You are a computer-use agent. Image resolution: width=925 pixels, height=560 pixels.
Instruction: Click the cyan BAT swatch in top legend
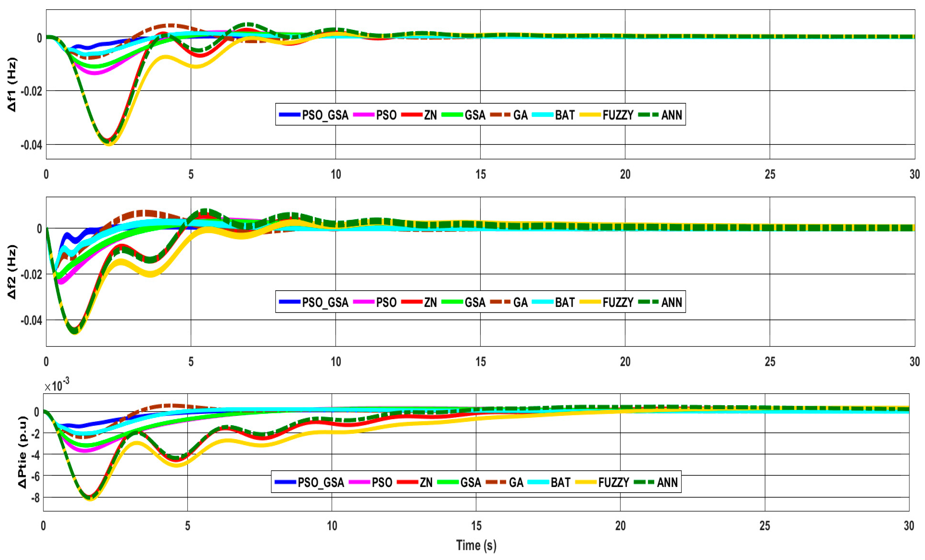point(543,115)
